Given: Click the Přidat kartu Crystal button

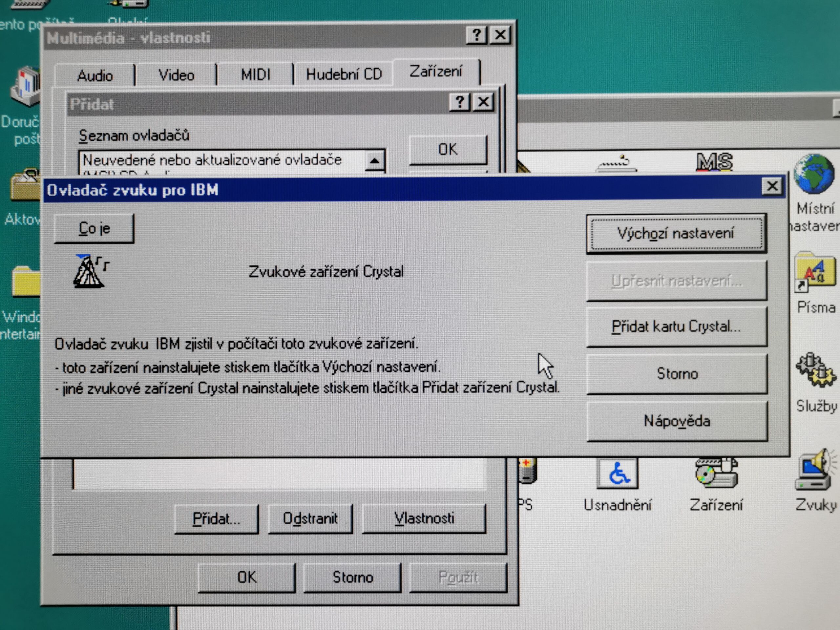Looking at the screenshot, I should click(676, 326).
